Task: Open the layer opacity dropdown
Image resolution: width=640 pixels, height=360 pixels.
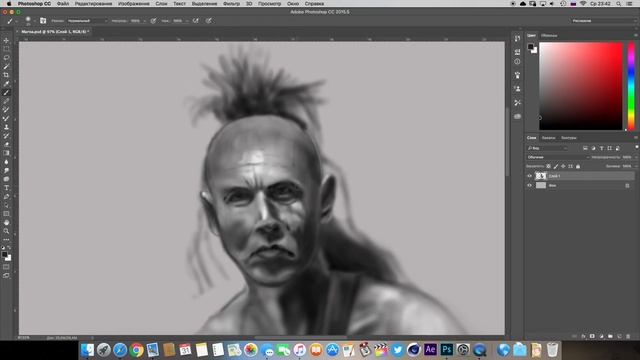Action: (x=636, y=157)
